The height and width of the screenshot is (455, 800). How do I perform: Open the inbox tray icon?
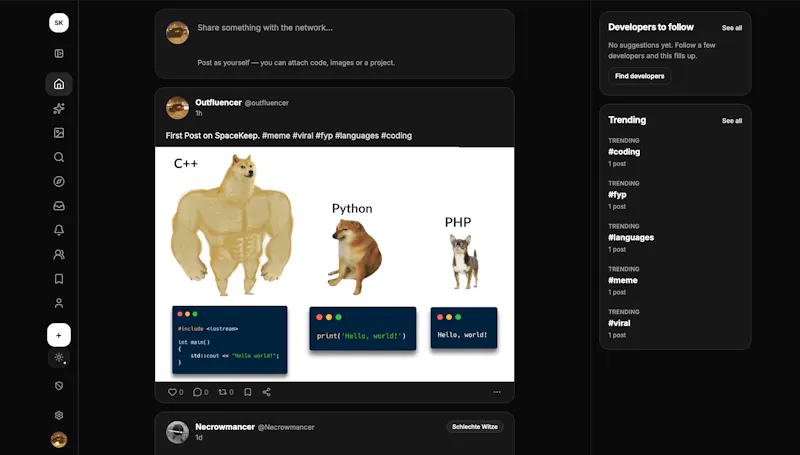[x=59, y=206]
